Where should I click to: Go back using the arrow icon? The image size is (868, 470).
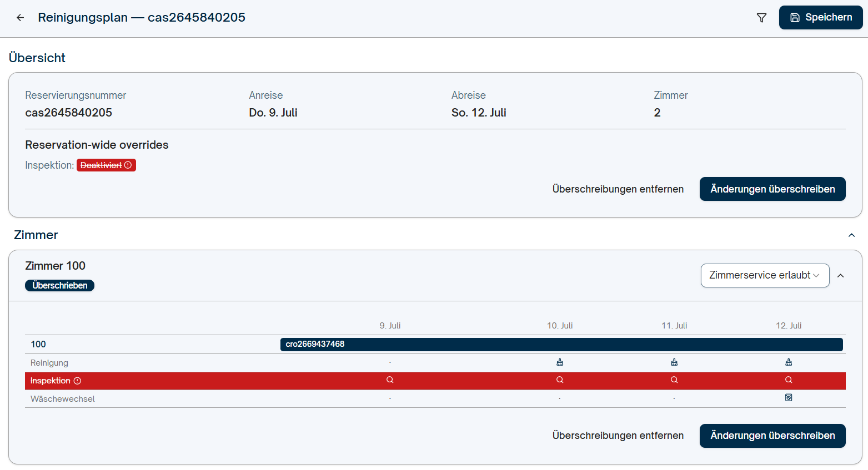point(21,18)
